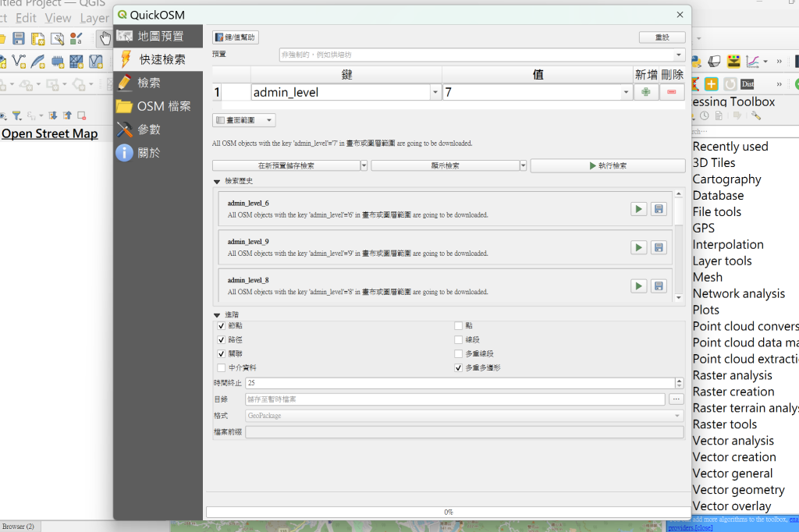Collapse the 進階 advanced section

217,315
